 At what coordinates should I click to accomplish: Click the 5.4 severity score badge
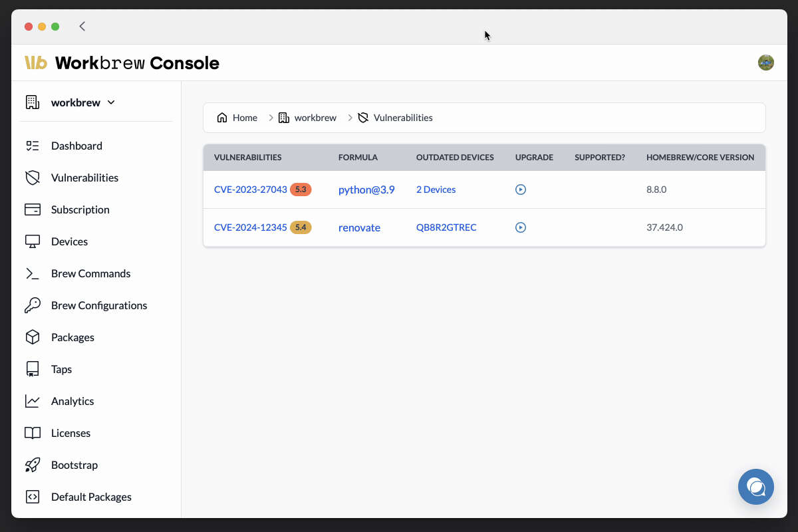tap(301, 227)
